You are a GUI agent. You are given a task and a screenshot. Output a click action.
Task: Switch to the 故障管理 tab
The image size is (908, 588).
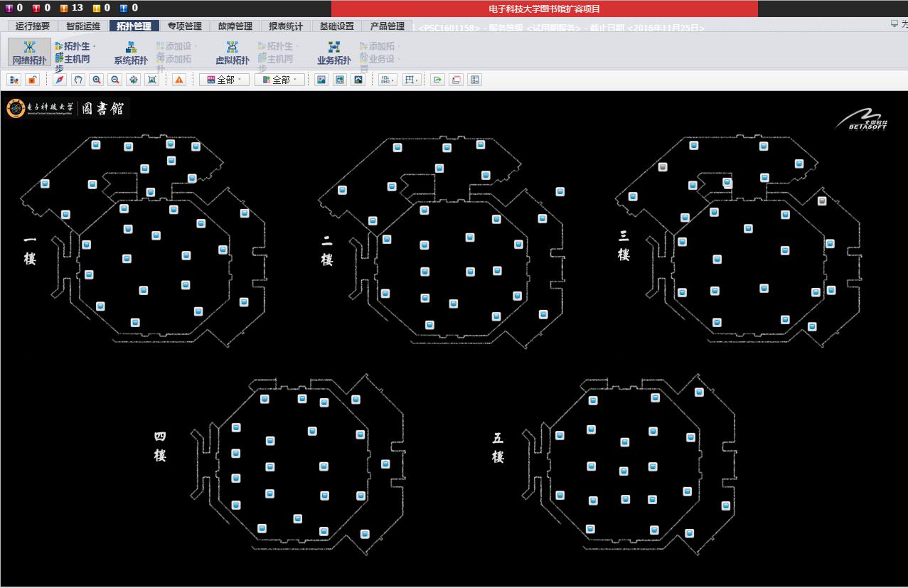coord(235,26)
